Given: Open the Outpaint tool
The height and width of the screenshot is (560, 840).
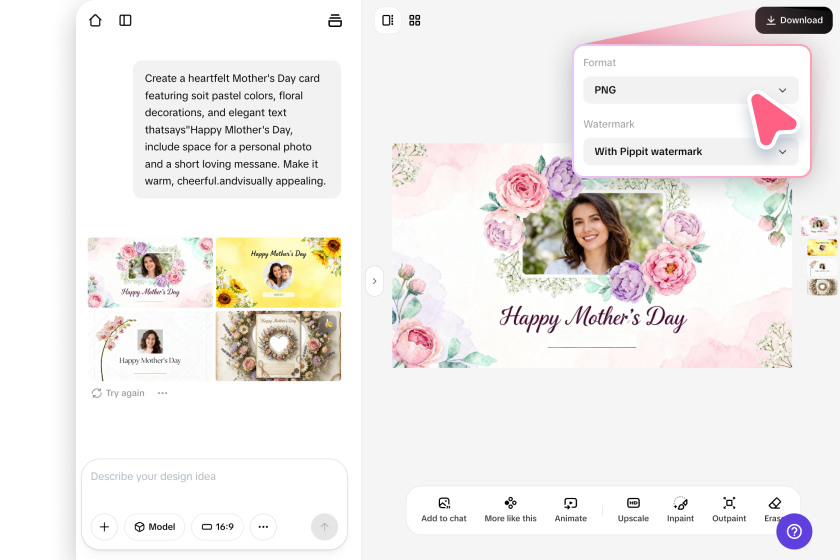Looking at the screenshot, I should 729,510.
